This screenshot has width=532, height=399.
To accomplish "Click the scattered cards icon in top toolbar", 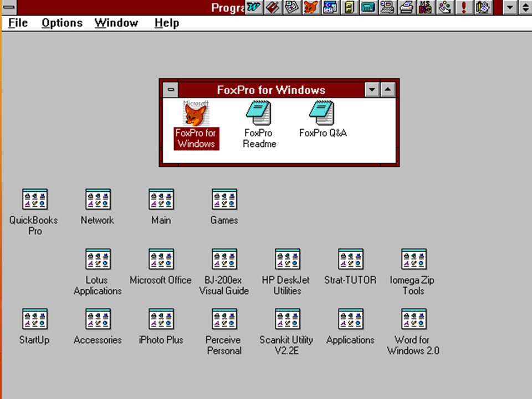I will pyautogui.click(x=291, y=7).
